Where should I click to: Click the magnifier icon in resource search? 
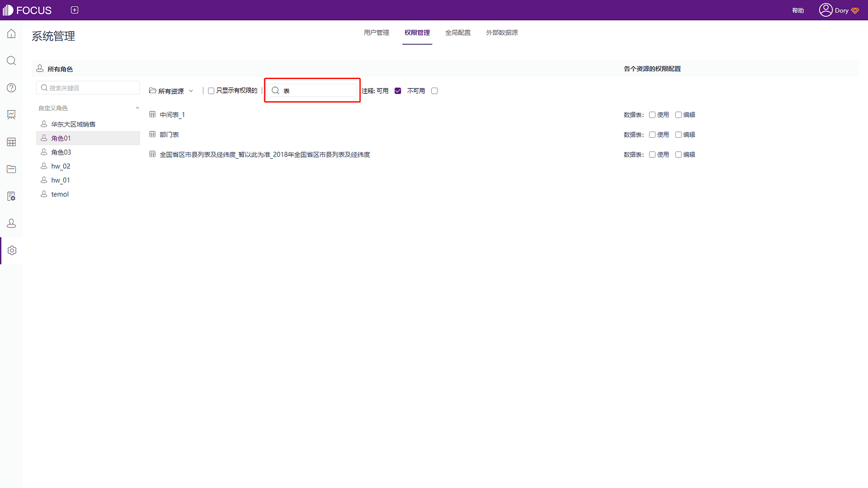(276, 90)
